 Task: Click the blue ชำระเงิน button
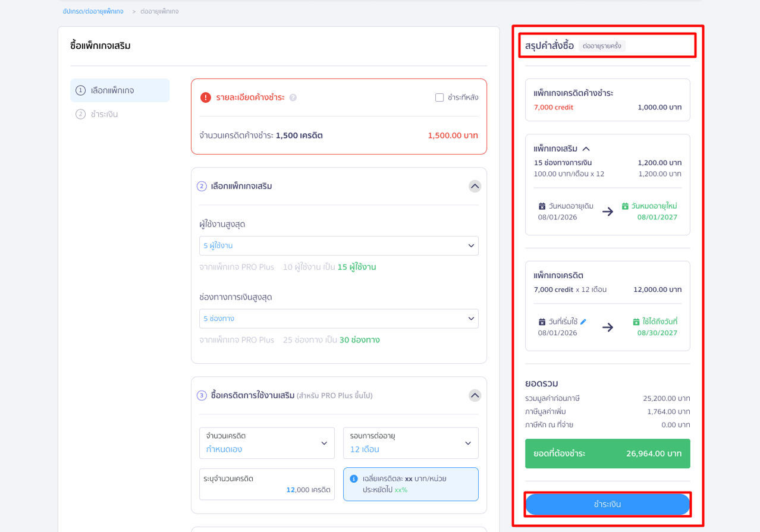(x=608, y=504)
